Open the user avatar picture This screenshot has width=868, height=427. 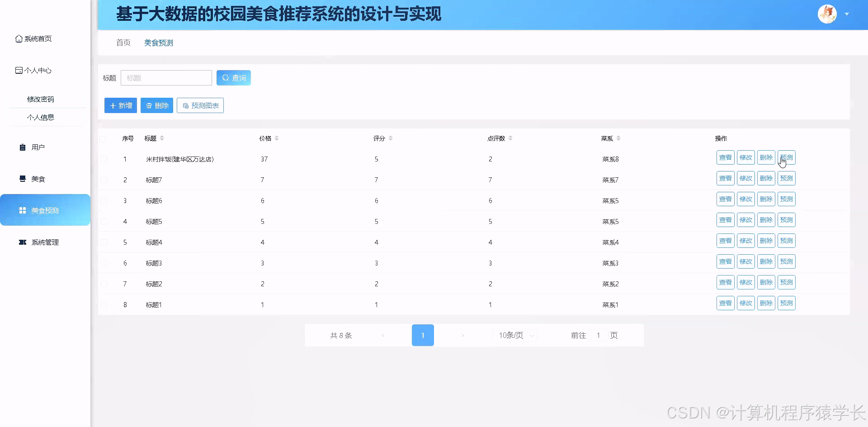pyautogui.click(x=827, y=14)
